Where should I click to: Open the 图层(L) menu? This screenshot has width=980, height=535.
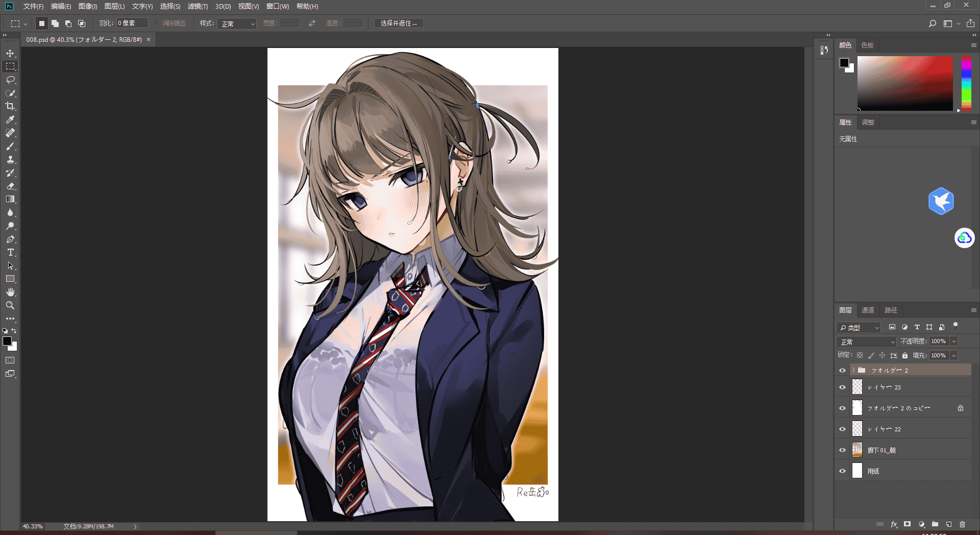click(114, 6)
